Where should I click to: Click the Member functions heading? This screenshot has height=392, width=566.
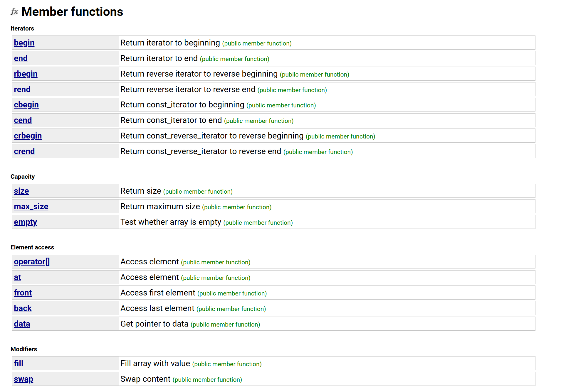(72, 12)
